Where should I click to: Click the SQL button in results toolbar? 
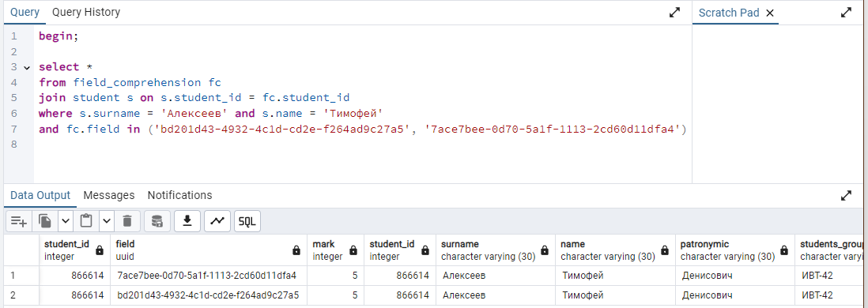247,221
